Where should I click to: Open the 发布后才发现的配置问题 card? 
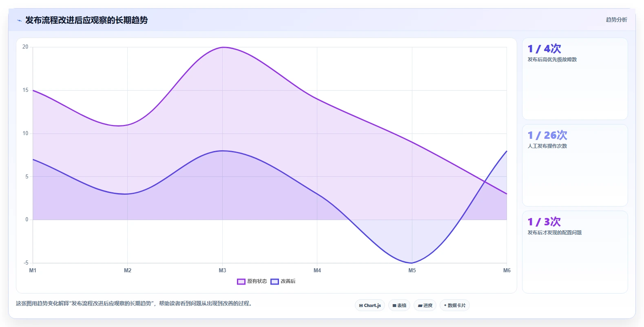[575, 252]
